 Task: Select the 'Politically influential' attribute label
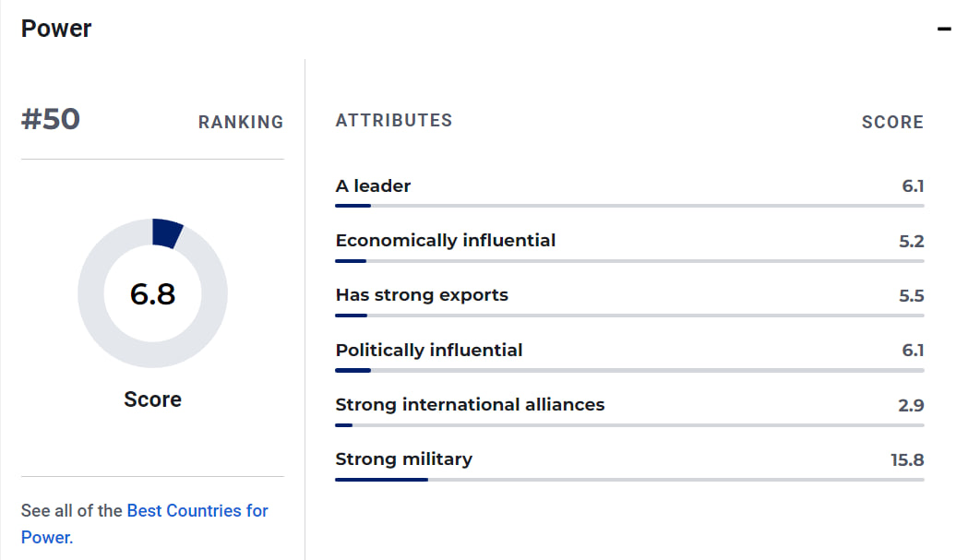[429, 350]
